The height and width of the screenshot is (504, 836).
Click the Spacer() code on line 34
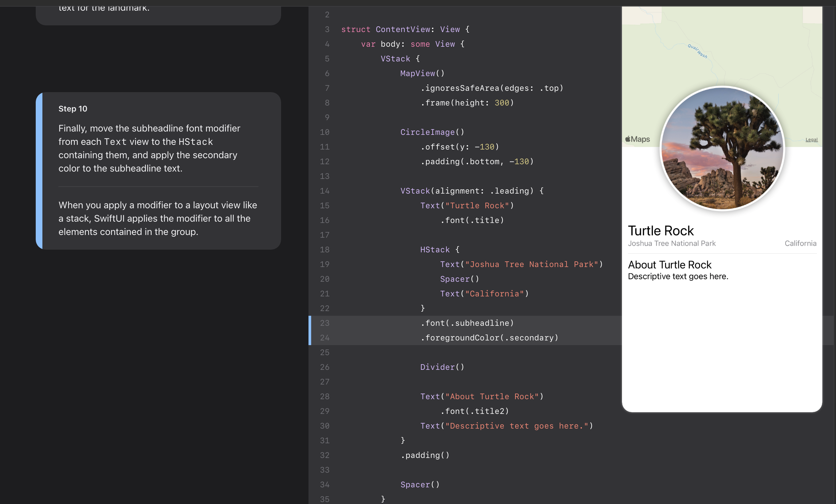pos(420,484)
